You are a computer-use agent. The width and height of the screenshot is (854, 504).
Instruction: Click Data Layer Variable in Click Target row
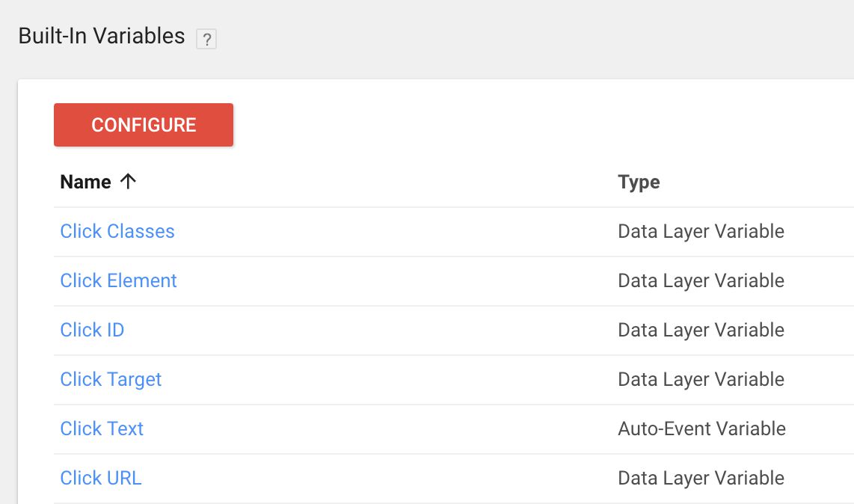click(701, 380)
